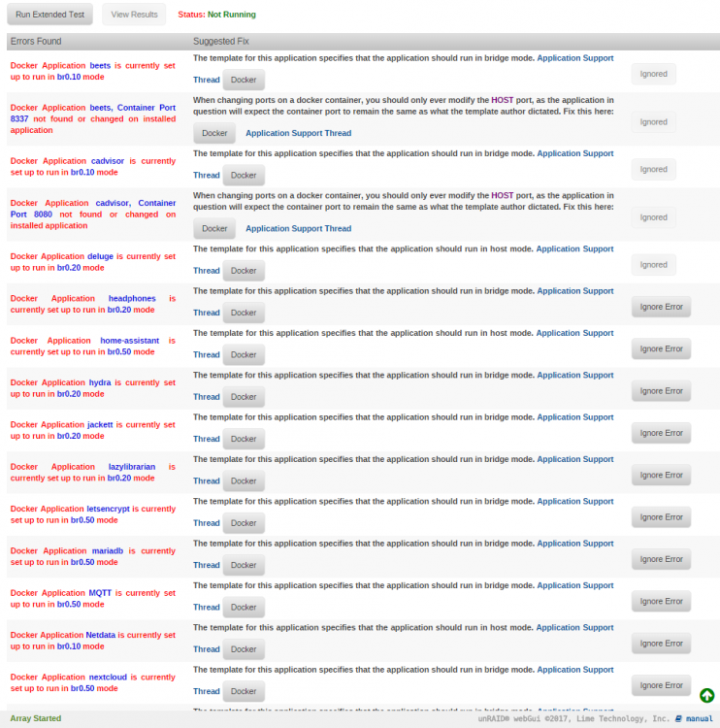The image size is (720, 728).
Task: Click Docker button in nextcloud row
Action: point(244,691)
